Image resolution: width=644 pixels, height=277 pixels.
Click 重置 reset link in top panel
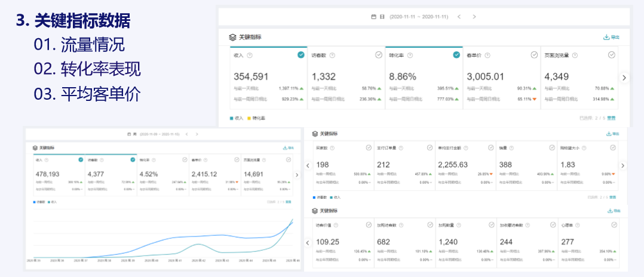(x=611, y=118)
